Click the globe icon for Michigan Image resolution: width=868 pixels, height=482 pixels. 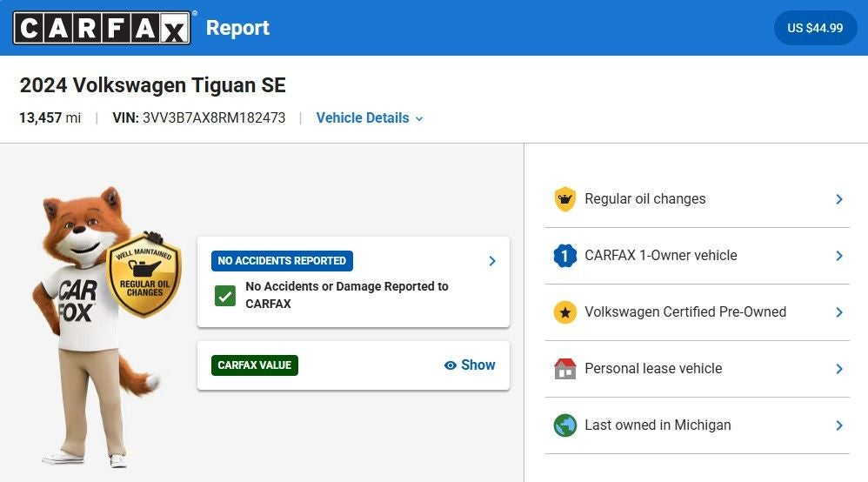(x=564, y=425)
